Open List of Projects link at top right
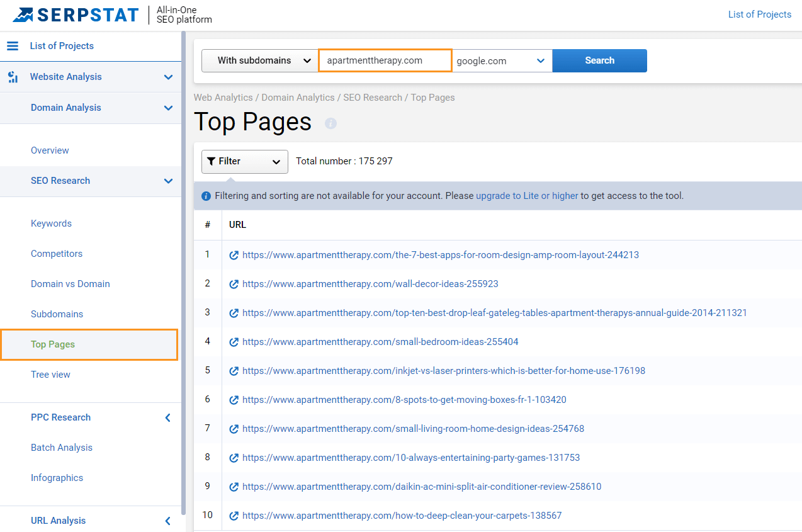 click(760, 14)
